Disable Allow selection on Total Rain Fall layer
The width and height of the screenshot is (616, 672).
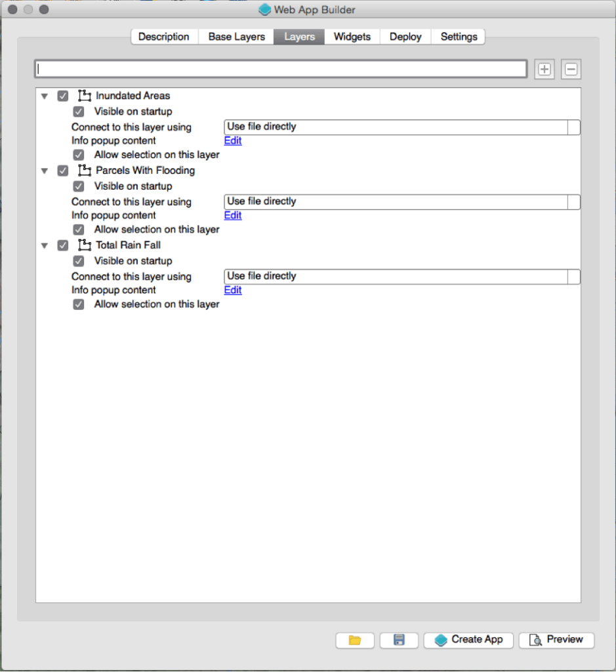pyautogui.click(x=79, y=304)
